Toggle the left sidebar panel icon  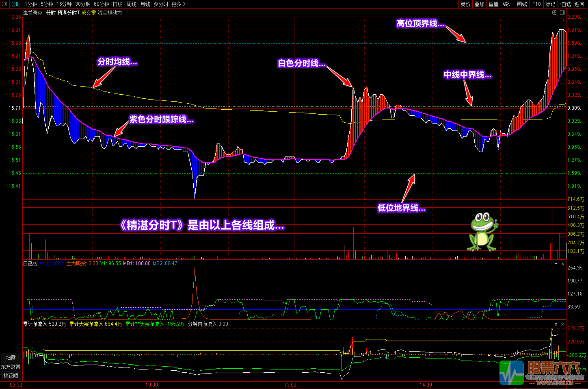click(x=5, y=4)
